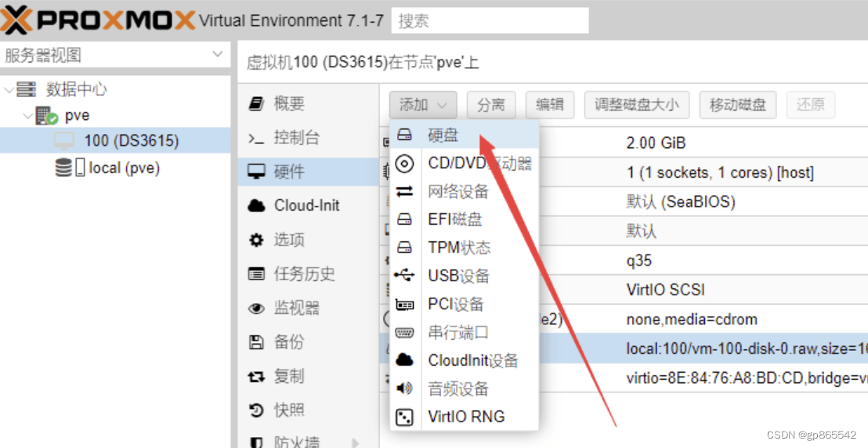Viewport: 868px width, 448px height.
Task: Open the 选项 options tab
Action: [x=309, y=240]
